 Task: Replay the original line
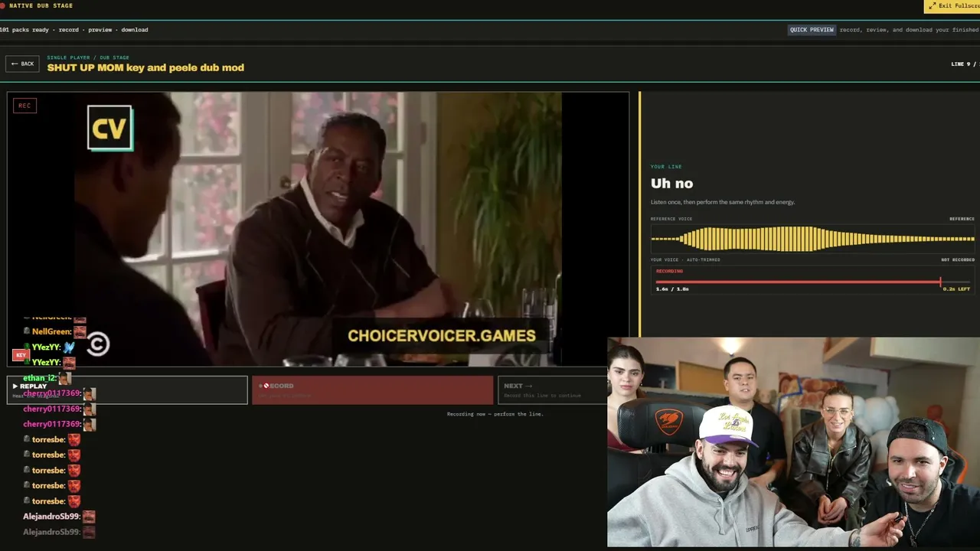(x=127, y=390)
